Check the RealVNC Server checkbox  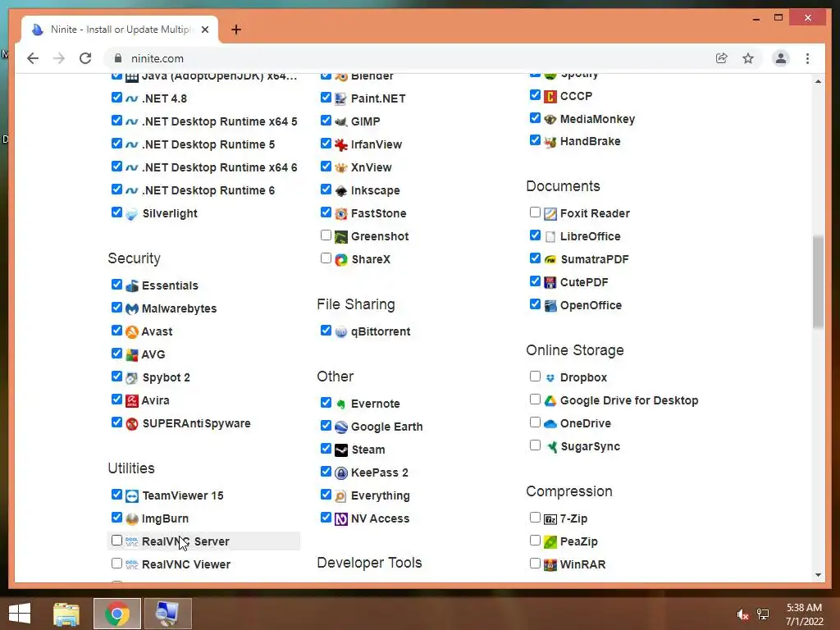(116, 540)
